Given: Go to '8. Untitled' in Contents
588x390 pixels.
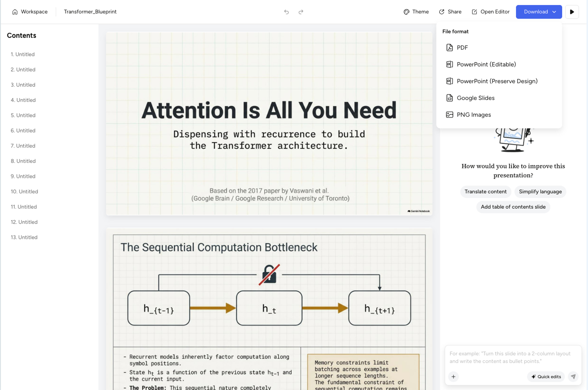Looking at the screenshot, I should pos(23,161).
